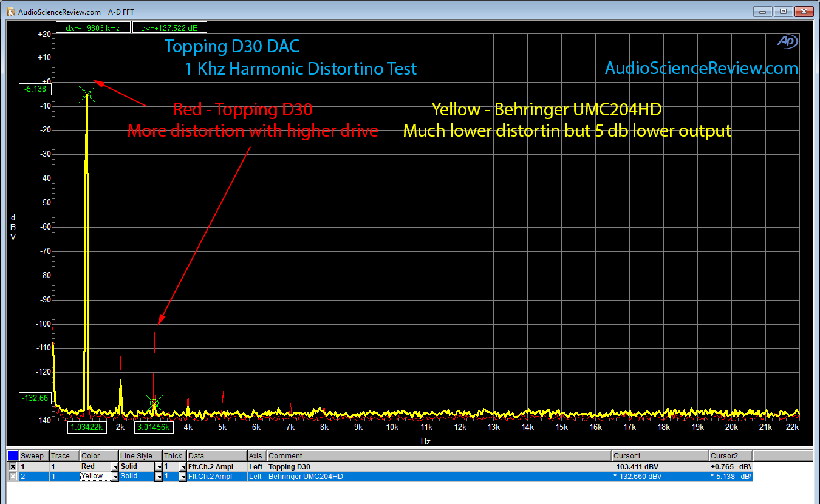Screen dimensions: 820x504
Task: Click the AP logo in the graph corner
Action: tap(787, 41)
